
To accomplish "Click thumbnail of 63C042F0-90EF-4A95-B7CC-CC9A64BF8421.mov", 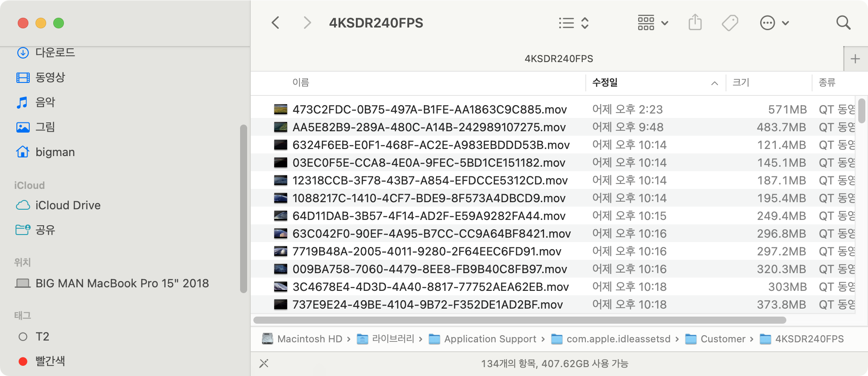I will point(280,233).
